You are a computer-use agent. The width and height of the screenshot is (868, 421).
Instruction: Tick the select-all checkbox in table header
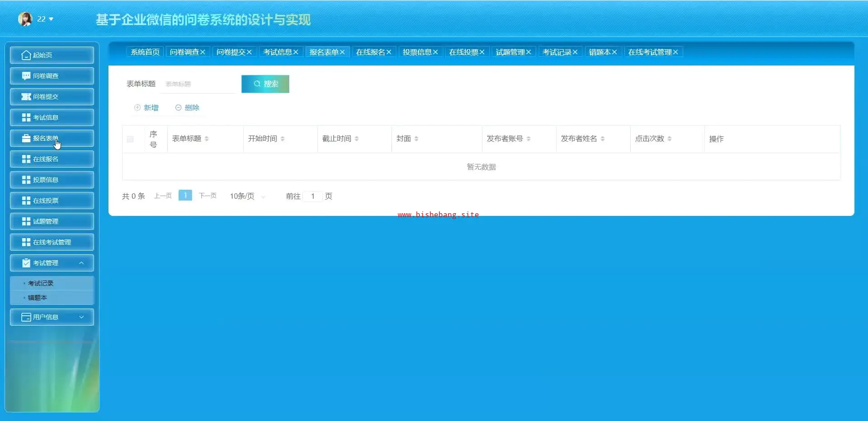(130, 139)
